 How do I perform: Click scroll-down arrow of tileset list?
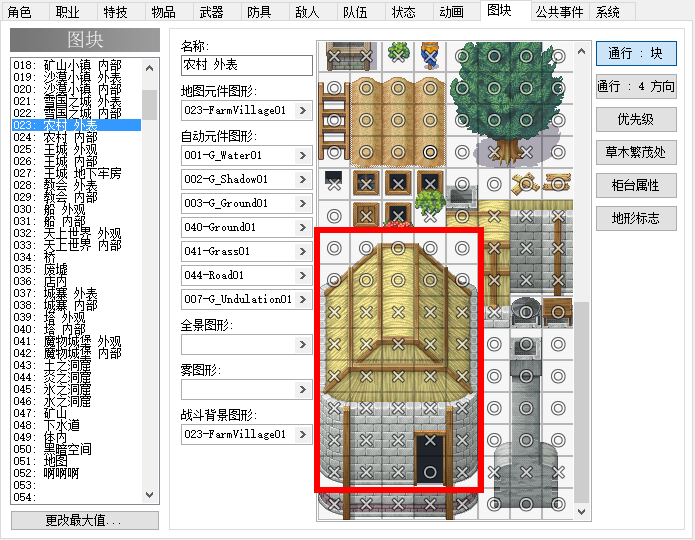[x=150, y=495]
